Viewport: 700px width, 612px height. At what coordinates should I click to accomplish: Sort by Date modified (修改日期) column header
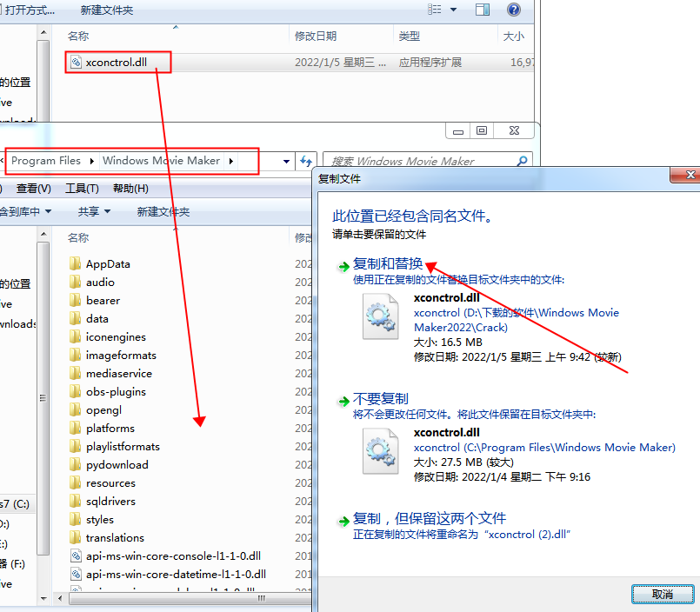pos(316,36)
